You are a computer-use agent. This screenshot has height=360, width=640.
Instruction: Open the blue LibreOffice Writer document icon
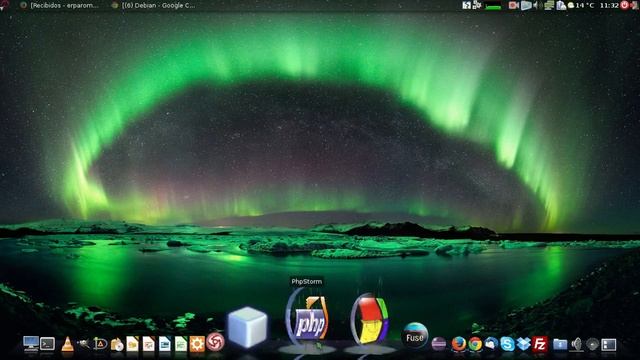click(164, 344)
